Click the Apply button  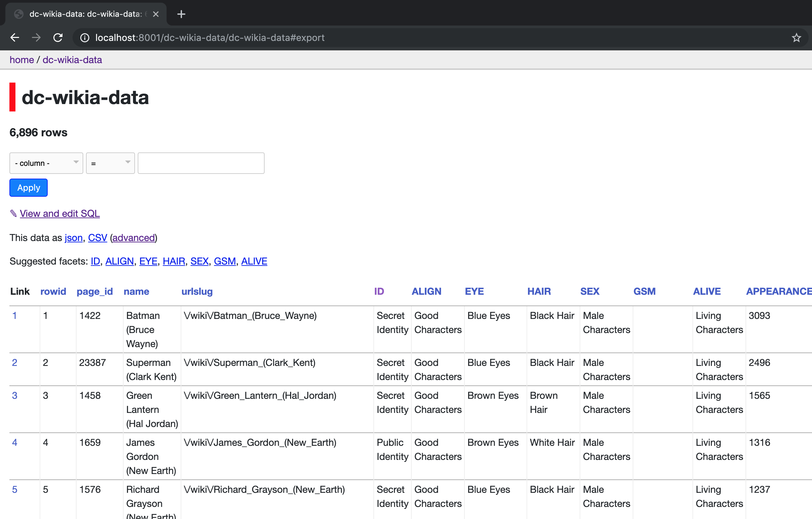coord(28,188)
